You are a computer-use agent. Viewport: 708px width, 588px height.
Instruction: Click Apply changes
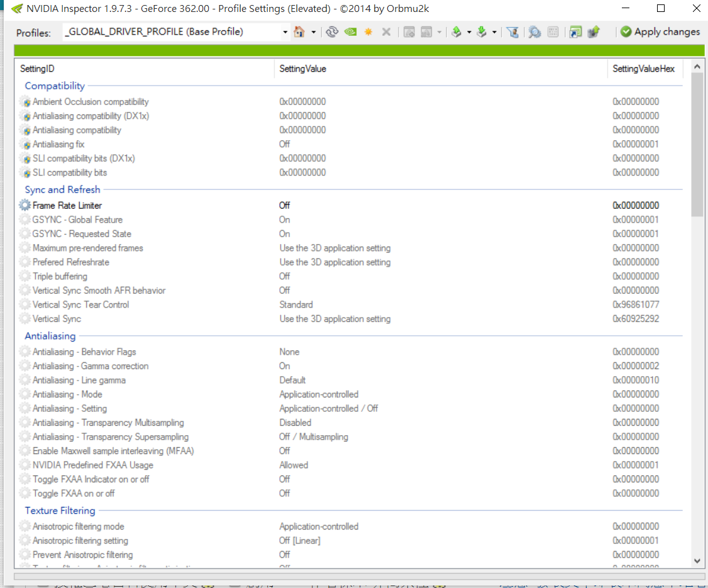(660, 31)
